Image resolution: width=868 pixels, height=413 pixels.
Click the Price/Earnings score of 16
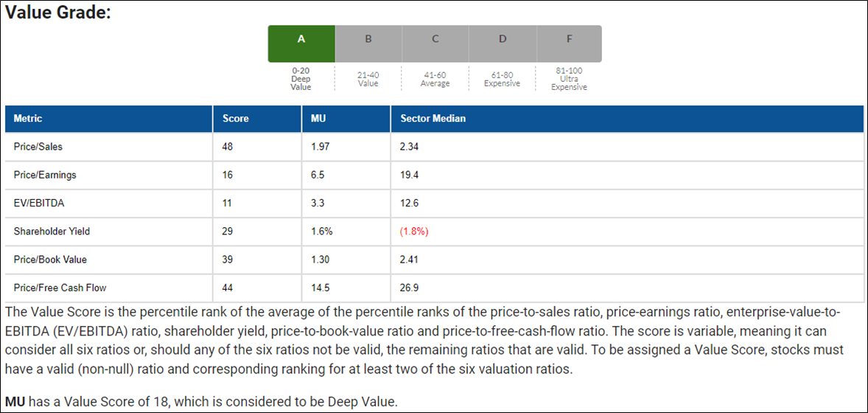point(227,175)
